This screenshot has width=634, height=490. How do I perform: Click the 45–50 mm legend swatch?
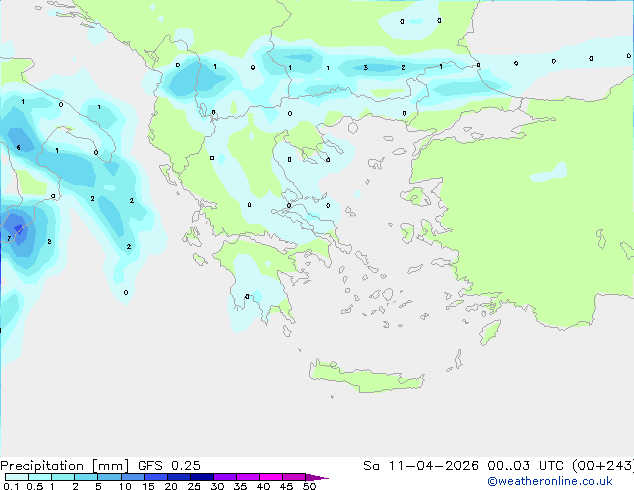[x=294, y=477]
